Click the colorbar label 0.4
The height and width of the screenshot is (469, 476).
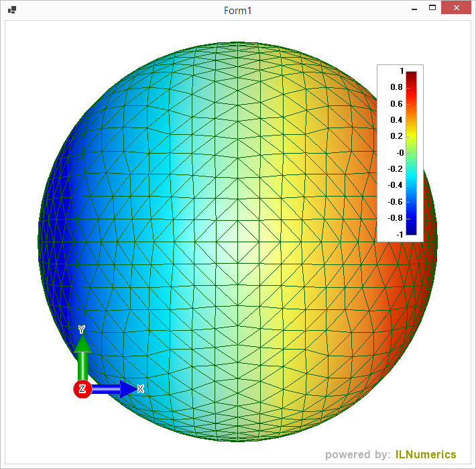[396, 120]
